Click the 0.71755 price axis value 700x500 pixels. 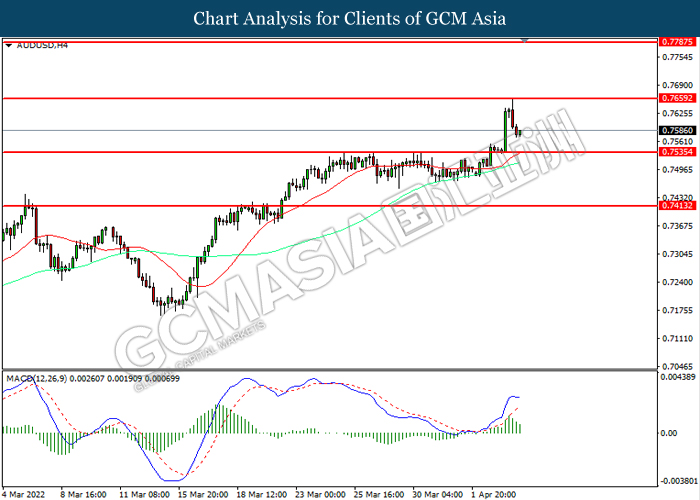[x=678, y=310]
